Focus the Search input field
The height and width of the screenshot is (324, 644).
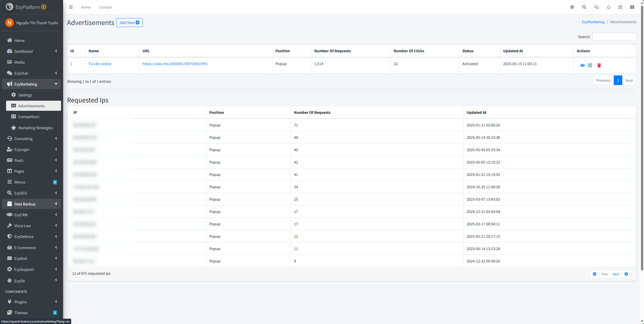point(614,37)
